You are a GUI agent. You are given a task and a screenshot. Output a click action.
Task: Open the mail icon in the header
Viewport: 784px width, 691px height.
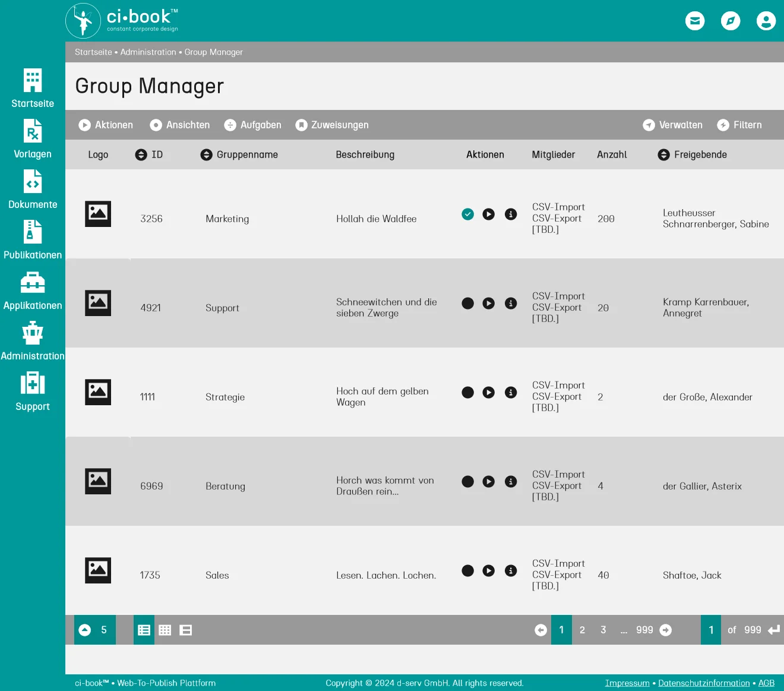[x=695, y=21]
